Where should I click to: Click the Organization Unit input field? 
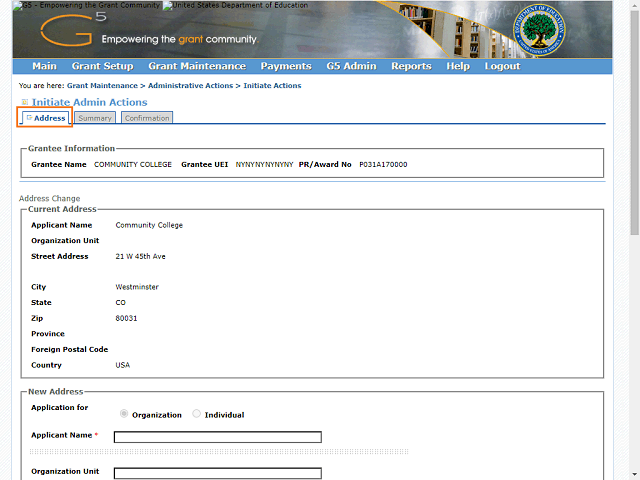217,473
